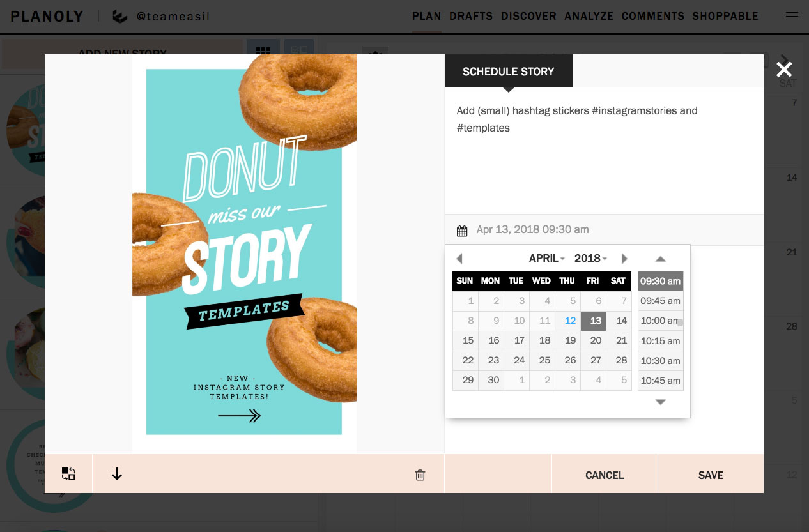Go to next month arrow
Image resolution: width=809 pixels, height=532 pixels.
pyautogui.click(x=624, y=259)
